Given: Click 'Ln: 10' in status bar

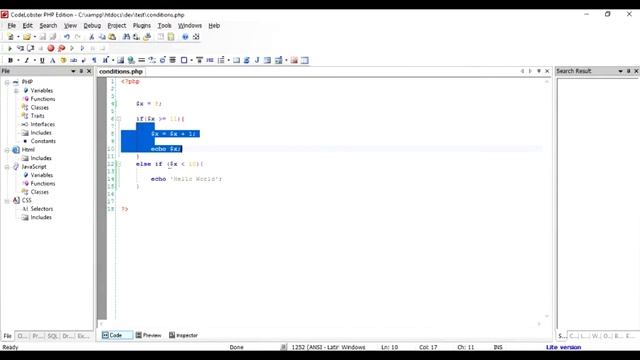Looking at the screenshot, I should [389, 347].
